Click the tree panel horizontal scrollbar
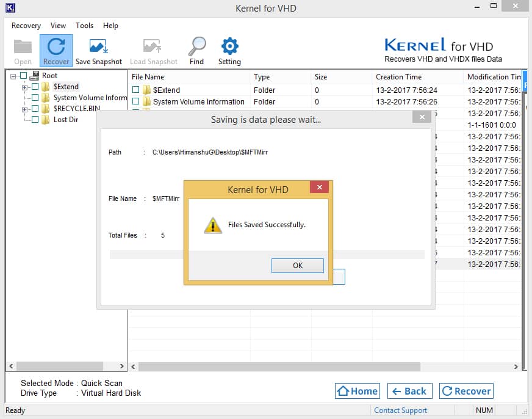This screenshot has width=532, height=419. [60, 366]
